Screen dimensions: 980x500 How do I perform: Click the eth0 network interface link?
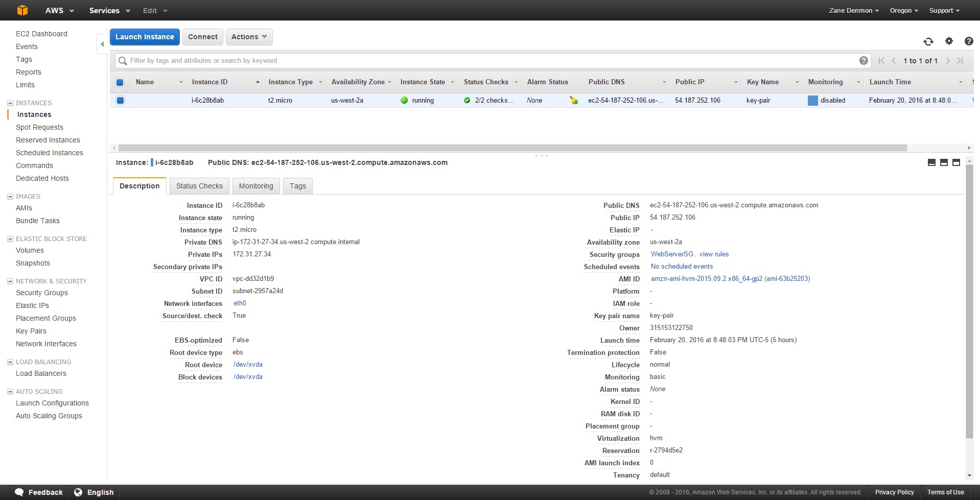point(240,303)
